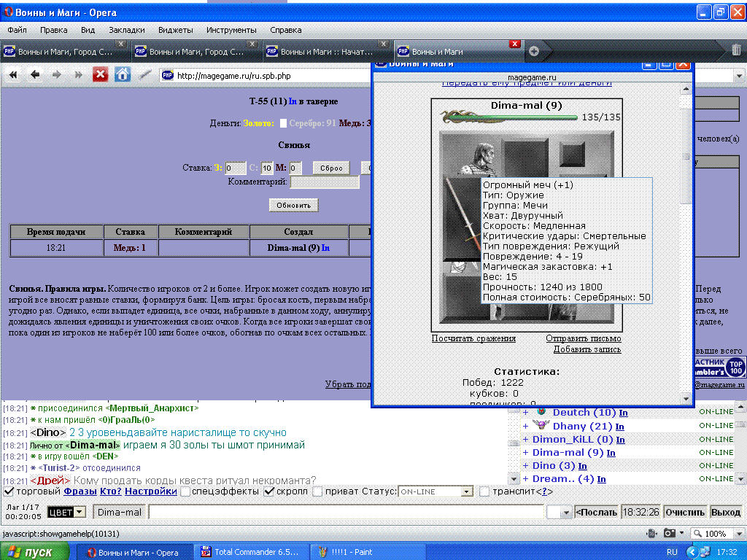The image size is (747, 560).
Task: Click the Выход button
Action: 726,513
